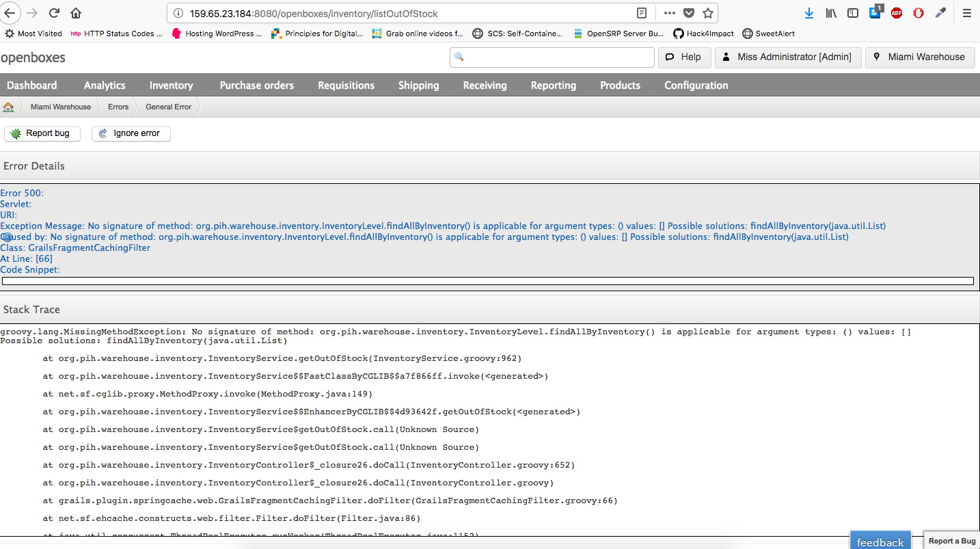This screenshot has height=549, width=980.
Task: Click the home icon in the breadcrumb bar
Action: [9, 107]
